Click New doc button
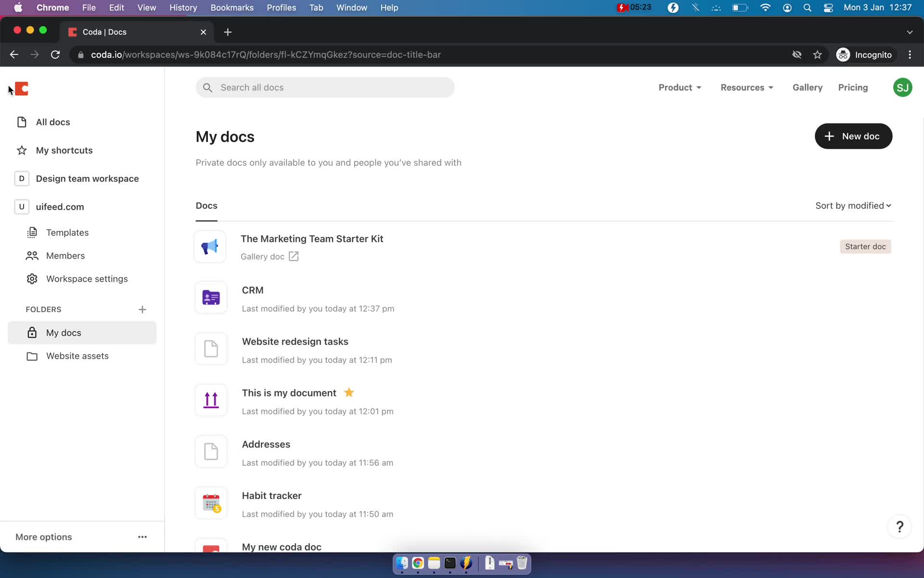 pos(853,136)
